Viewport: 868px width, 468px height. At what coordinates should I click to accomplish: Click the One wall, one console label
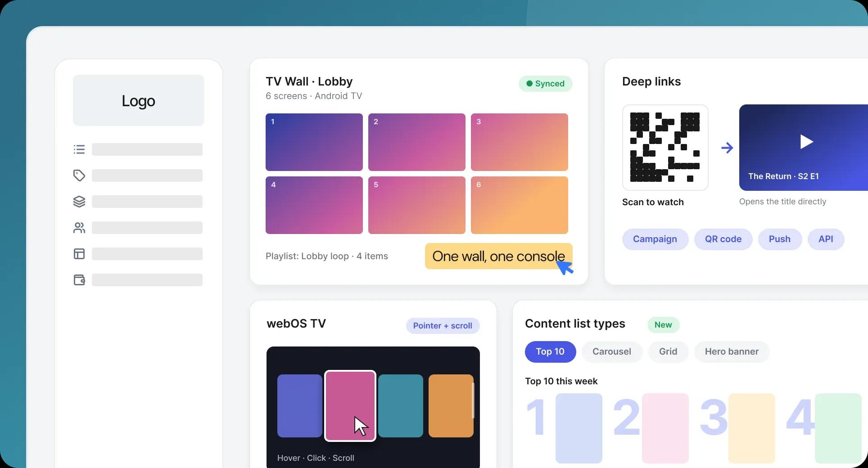click(498, 256)
